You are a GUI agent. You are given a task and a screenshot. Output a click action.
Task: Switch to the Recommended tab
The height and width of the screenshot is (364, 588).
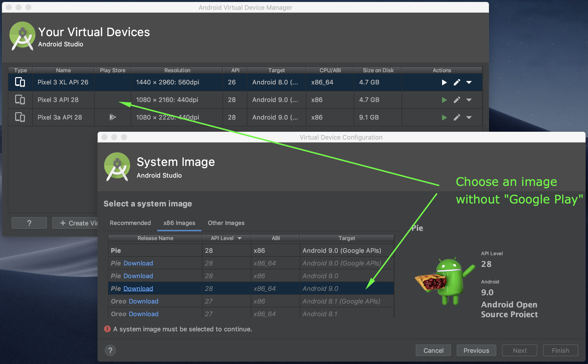pos(130,223)
